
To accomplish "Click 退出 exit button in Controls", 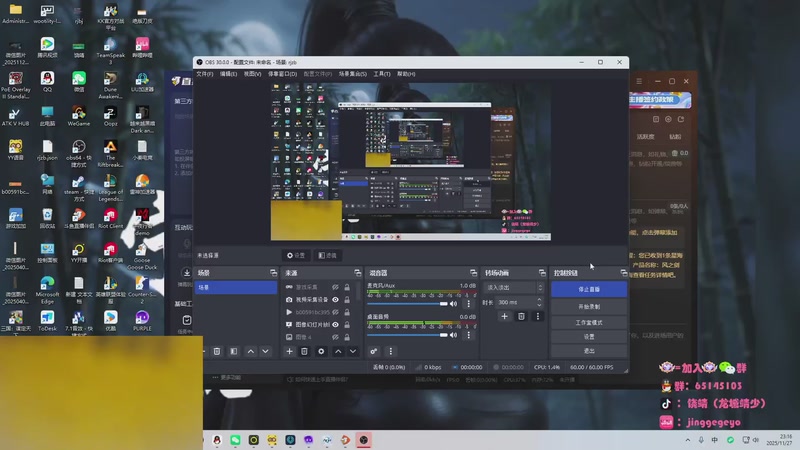I will (x=589, y=351).
